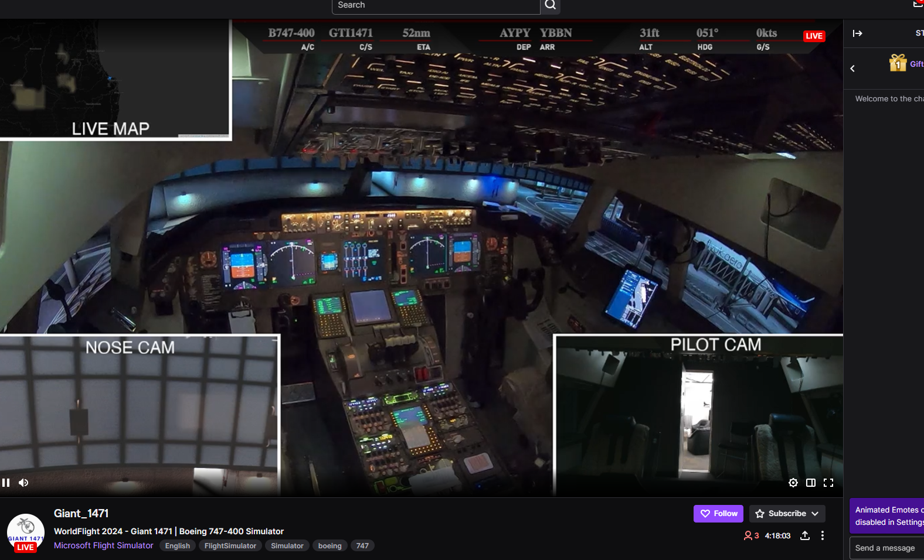Mute the stream volume

point(23,483)
